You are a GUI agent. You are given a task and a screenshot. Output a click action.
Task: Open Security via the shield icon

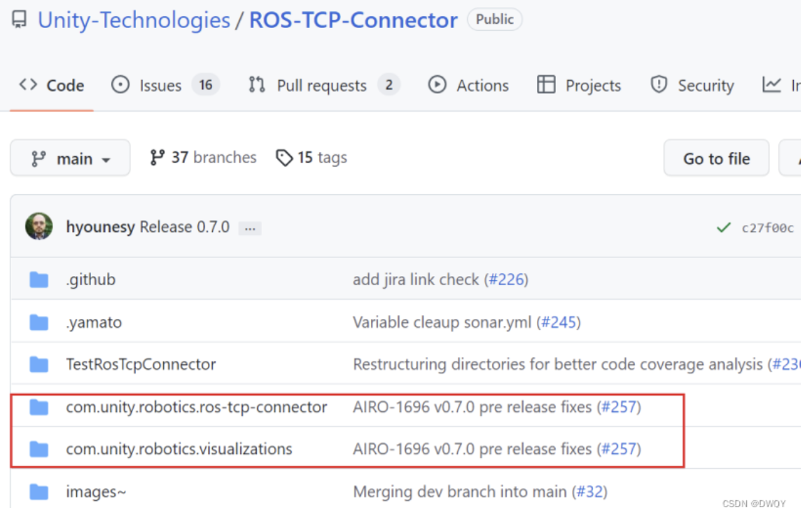[659, 85]
